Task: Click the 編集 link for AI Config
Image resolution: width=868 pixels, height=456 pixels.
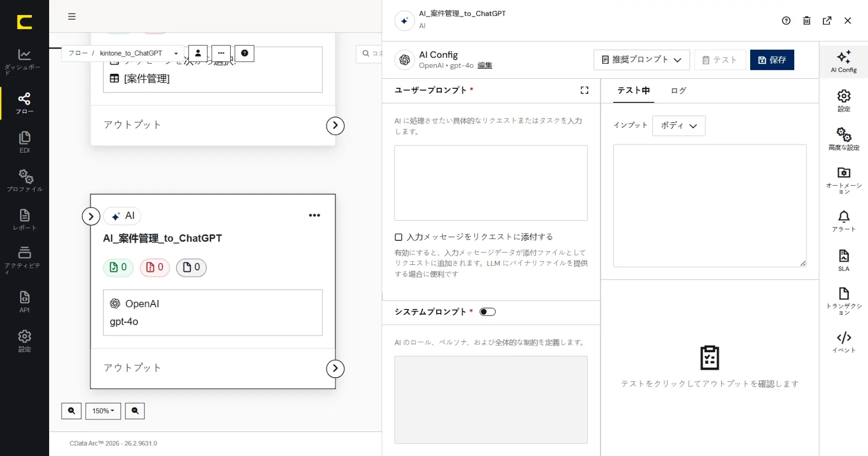Action: tap(485, 66)
